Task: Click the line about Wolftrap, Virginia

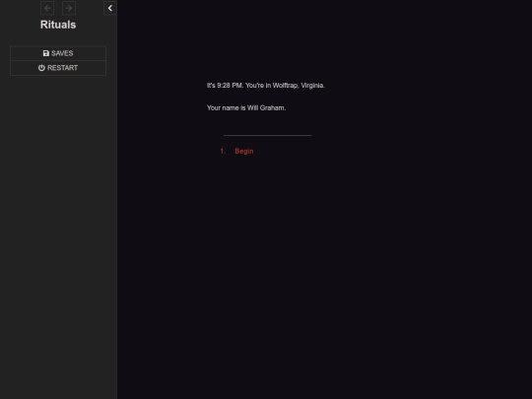Action: tap(266, 86)
